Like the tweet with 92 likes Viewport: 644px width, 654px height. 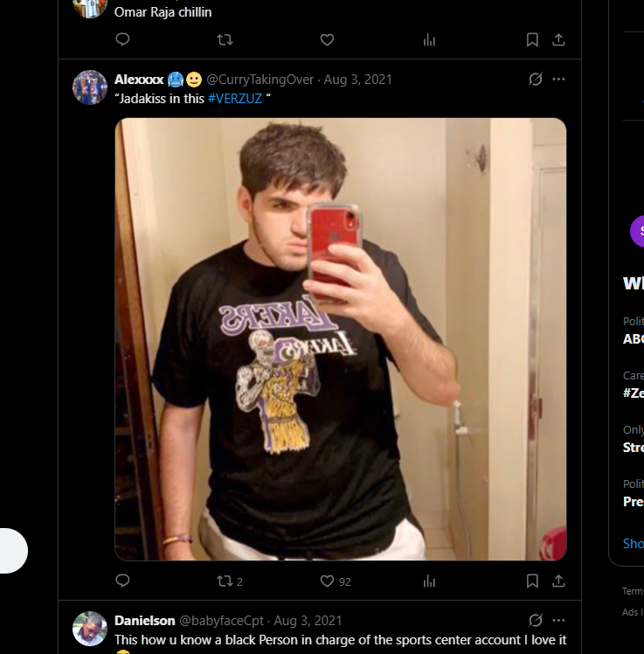coord(336,581)
